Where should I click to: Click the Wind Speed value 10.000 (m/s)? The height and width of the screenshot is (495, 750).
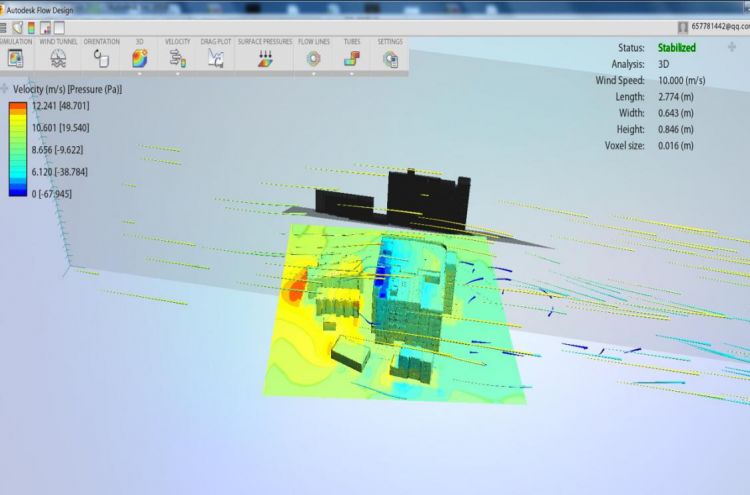point(682,80)
